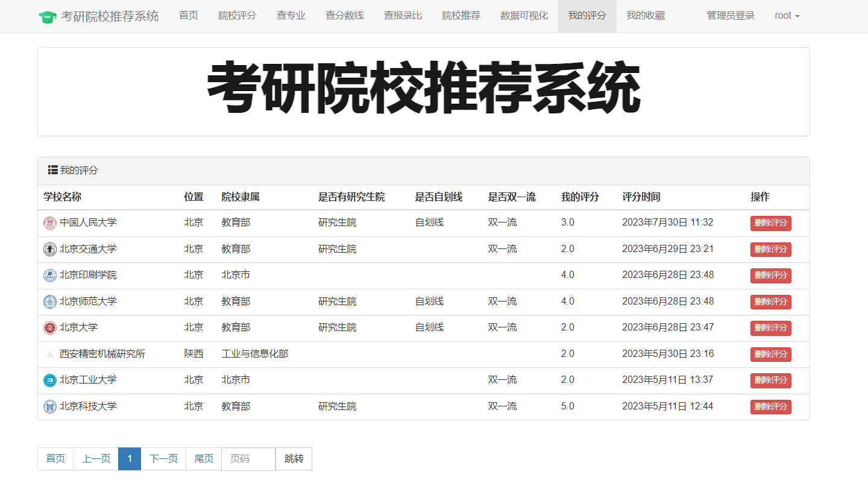Open the 查分数线 nav item
The width and height of the screenshot is (868, 480).
345,16
